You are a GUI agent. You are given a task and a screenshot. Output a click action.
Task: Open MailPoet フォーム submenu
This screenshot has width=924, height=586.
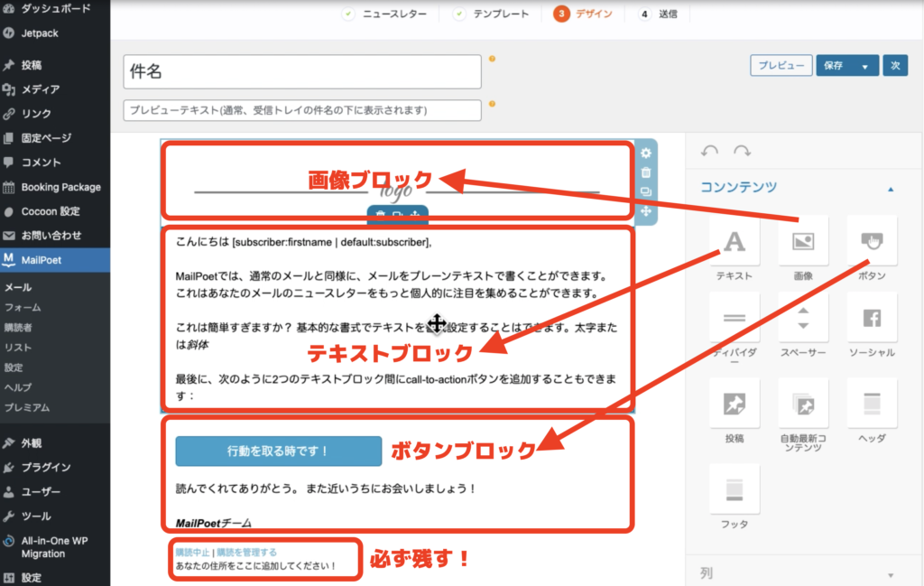coord(23,307)
